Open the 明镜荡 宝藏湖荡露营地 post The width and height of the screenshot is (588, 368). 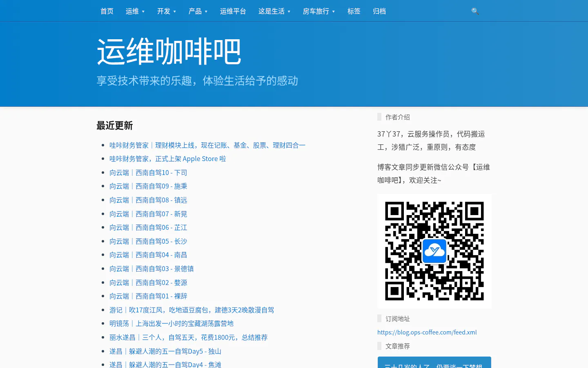pyautogui.click(x=171, y=323)
